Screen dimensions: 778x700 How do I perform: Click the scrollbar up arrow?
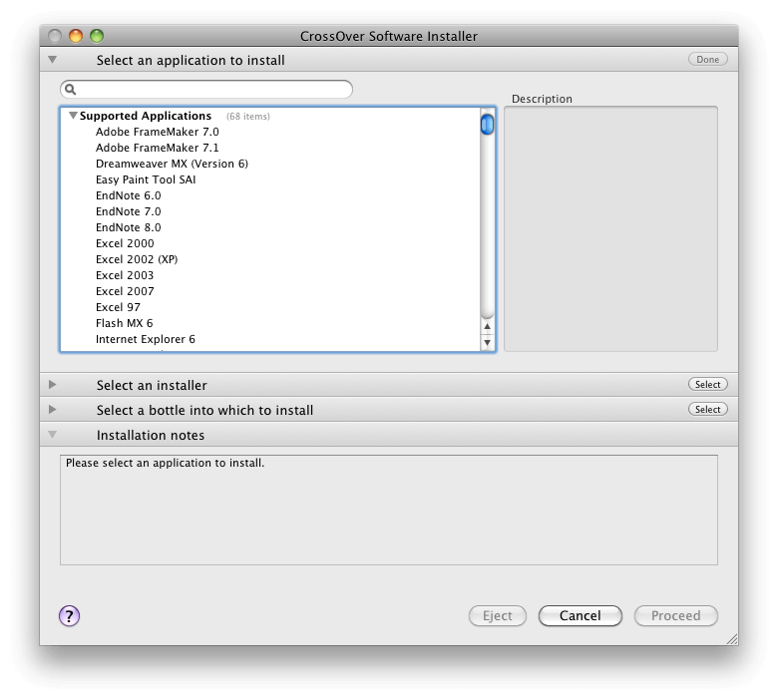coord(487,326)
